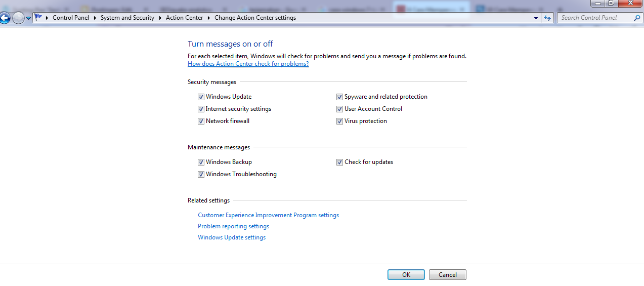This screenshot has width=644, height=286.
Task: Select Change Action Center settings breadcrumb
Action: coord(255,18)
